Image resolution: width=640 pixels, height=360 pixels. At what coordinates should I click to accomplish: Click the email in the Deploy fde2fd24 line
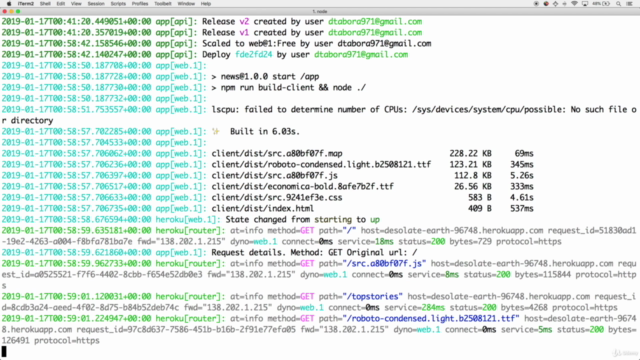(x=361, y=54)
